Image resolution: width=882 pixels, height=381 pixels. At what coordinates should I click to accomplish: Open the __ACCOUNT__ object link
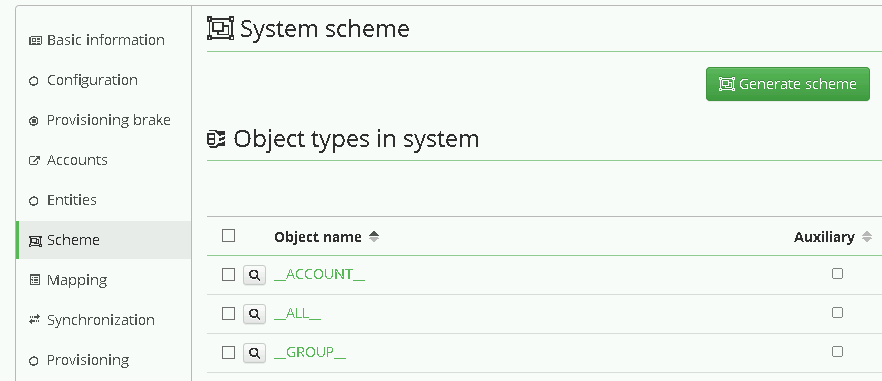(319, 274)
